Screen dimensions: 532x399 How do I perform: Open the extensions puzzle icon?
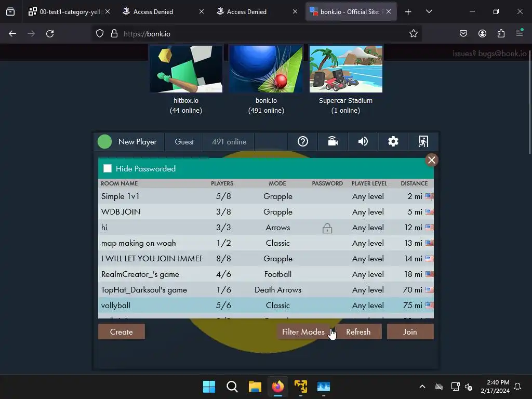[501, 33]
